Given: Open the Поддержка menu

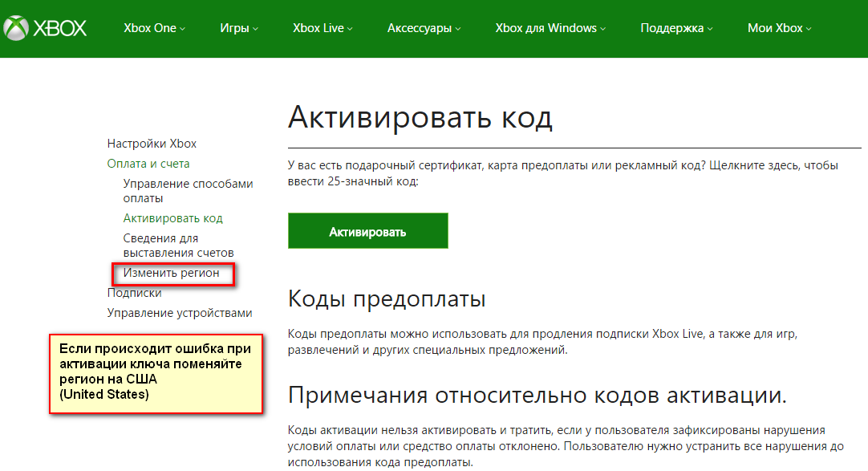Looking at the screenshot, I should coord(676,28).
